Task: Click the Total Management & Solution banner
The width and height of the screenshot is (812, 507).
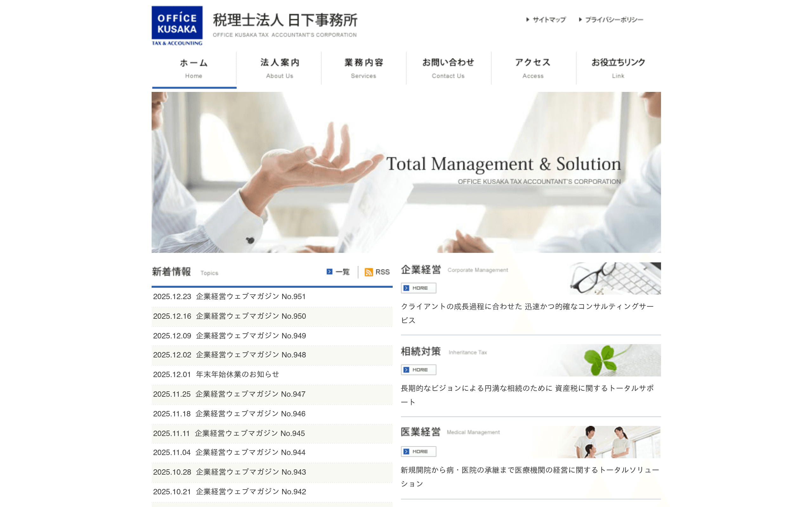Action: (406, 172)
